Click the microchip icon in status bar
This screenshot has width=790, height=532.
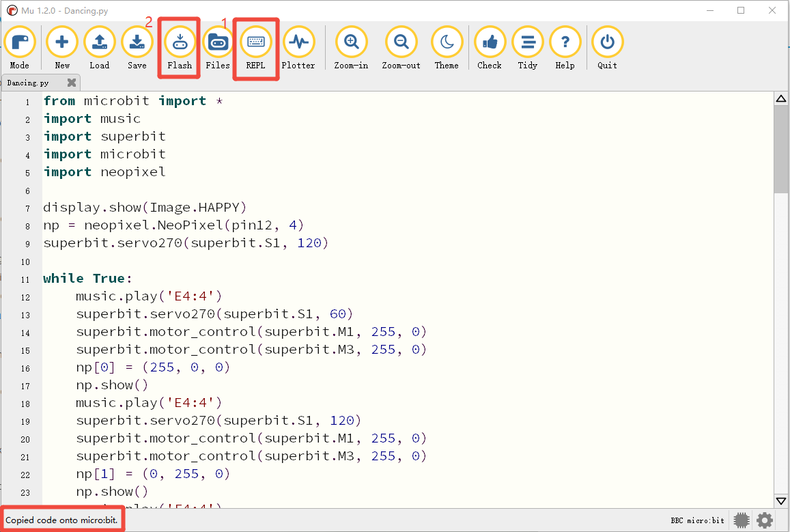click(742, 520)
